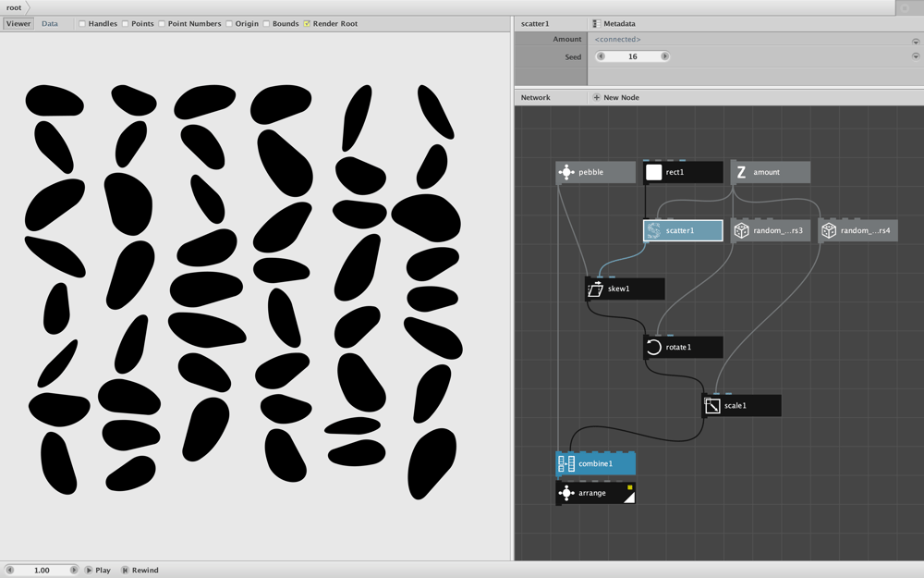This screenshot has width=924, height=578.
Task: Click the rect1 node's white square icon
Action: [x=653, y=172]
